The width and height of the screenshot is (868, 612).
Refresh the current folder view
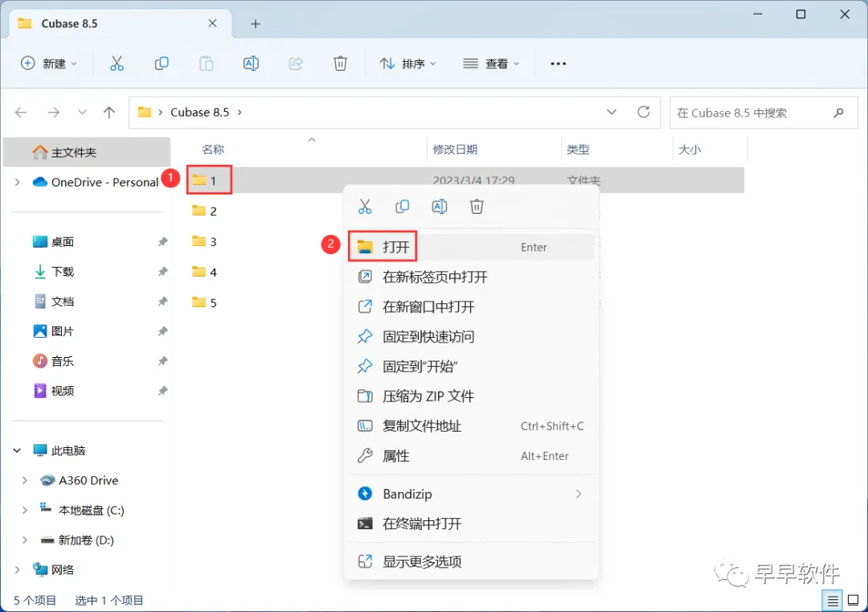coord(643,112)
